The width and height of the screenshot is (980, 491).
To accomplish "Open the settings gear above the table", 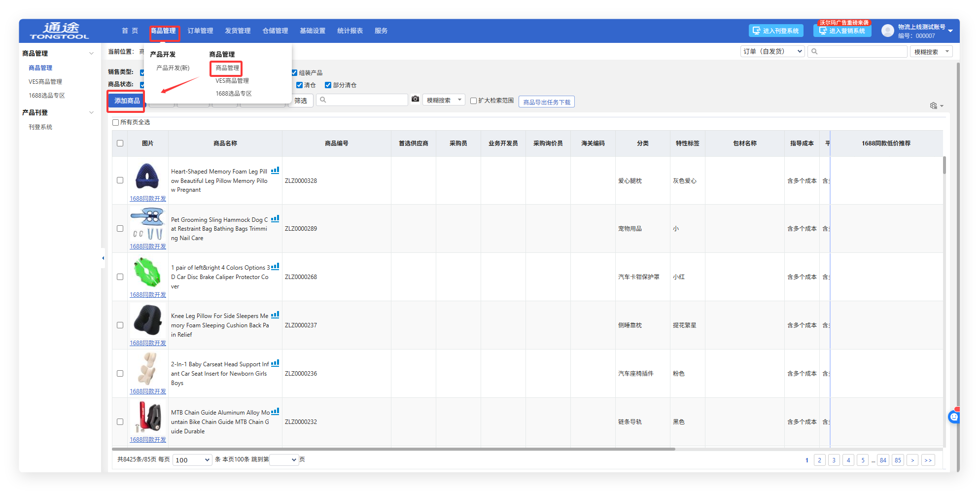I will pyautogui.click(x=933, y=105).
